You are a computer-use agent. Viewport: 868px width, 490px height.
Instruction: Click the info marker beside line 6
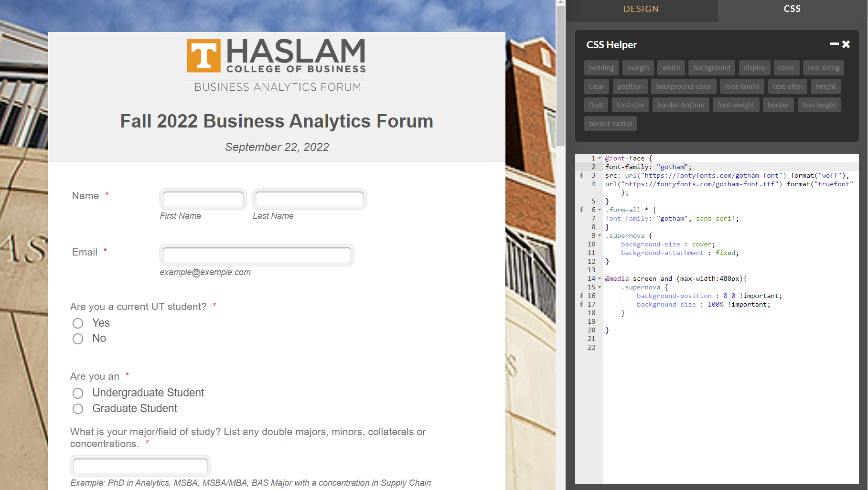pyautogui.click(x=581, y=210)
